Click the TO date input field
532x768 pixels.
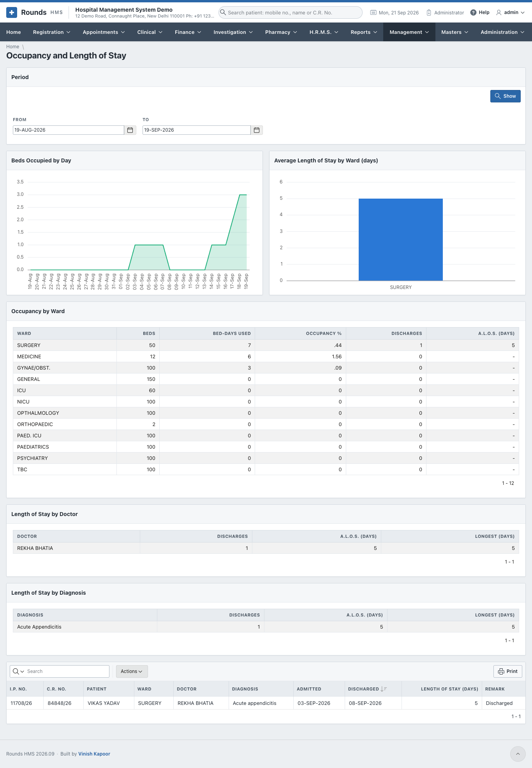[x=197, y=130]
